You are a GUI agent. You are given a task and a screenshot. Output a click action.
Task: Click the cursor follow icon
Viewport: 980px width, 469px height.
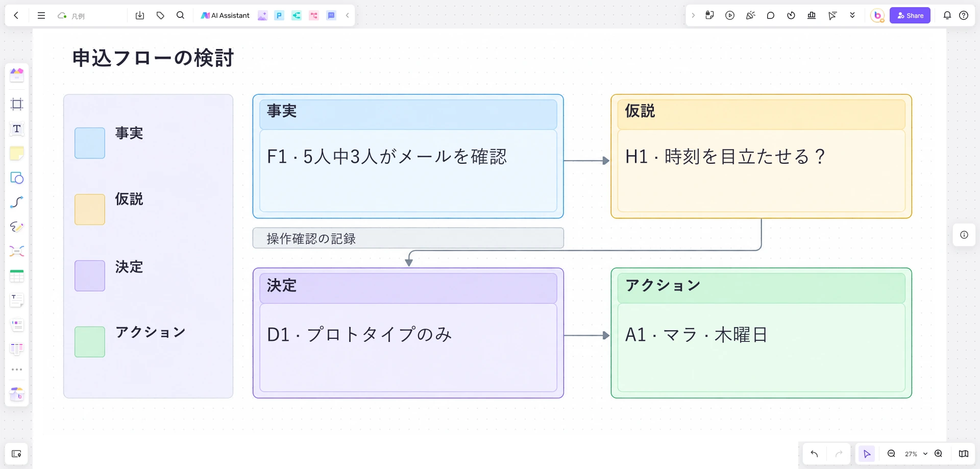(832, 15)
